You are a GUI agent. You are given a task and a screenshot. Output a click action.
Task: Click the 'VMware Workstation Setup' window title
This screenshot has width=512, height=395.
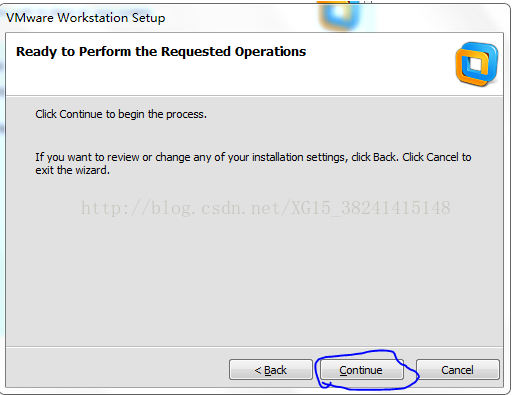pos(86,18)
